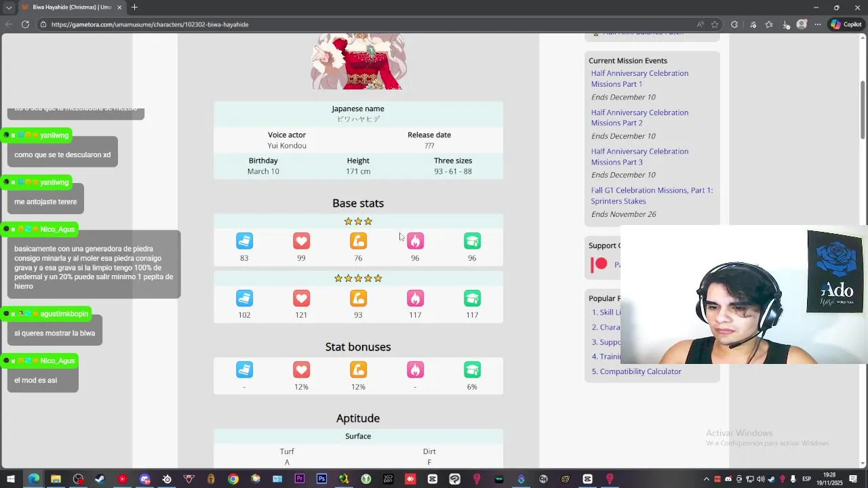Click the Speed icon in three-star base stats
Viewport: 868px width, 488px height.
244,241
